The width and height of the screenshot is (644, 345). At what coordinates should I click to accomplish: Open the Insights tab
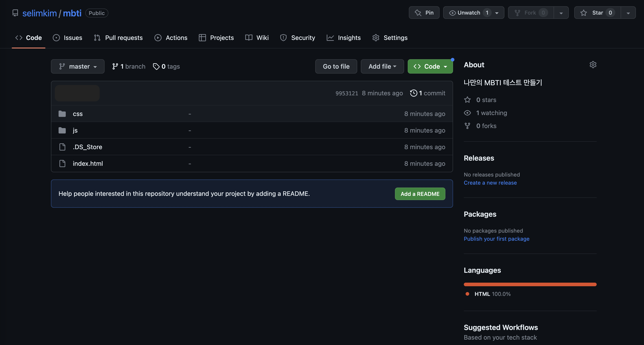(x=344, y=38)
